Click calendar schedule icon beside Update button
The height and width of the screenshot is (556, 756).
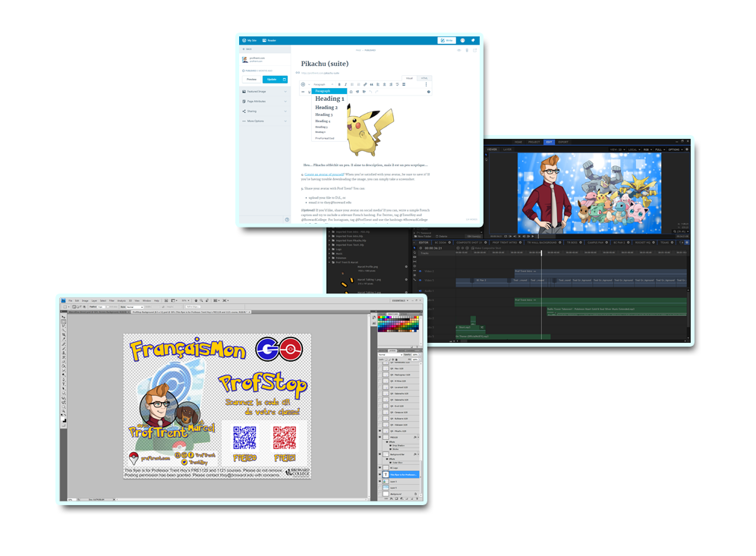click(285, 79)
